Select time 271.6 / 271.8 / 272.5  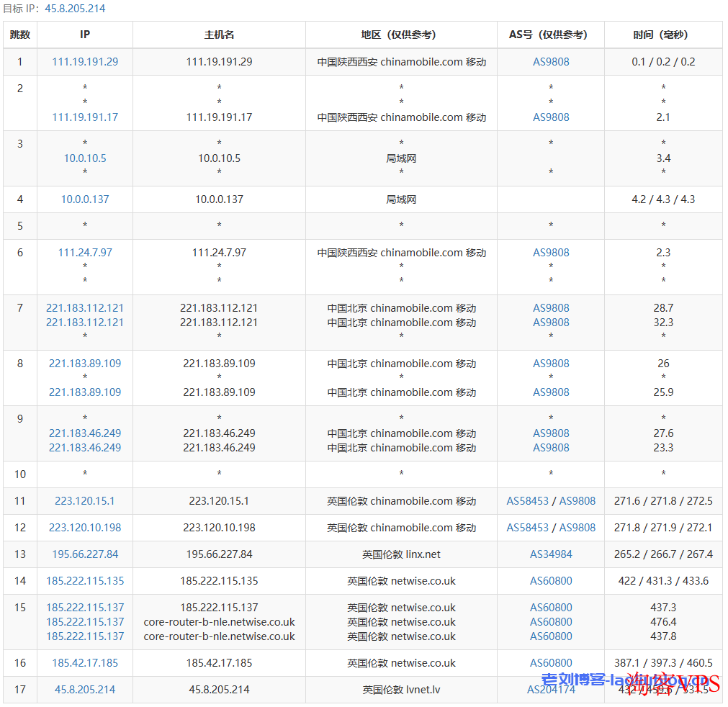click(x=663, y=501)
